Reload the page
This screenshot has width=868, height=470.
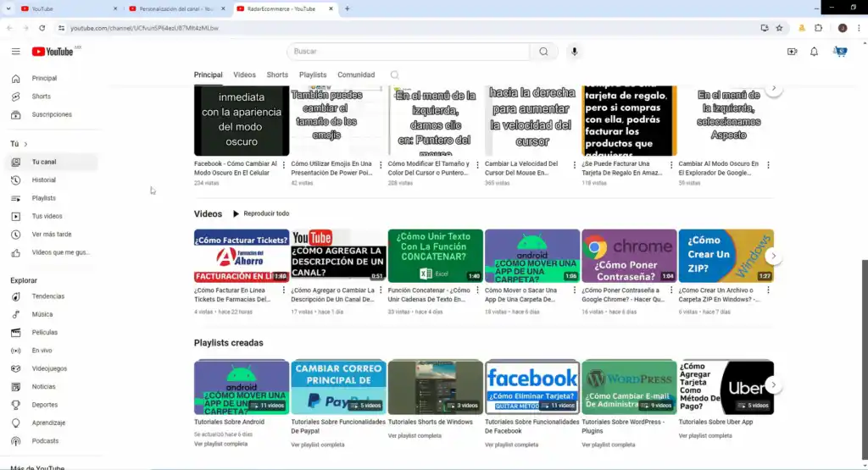42,28
